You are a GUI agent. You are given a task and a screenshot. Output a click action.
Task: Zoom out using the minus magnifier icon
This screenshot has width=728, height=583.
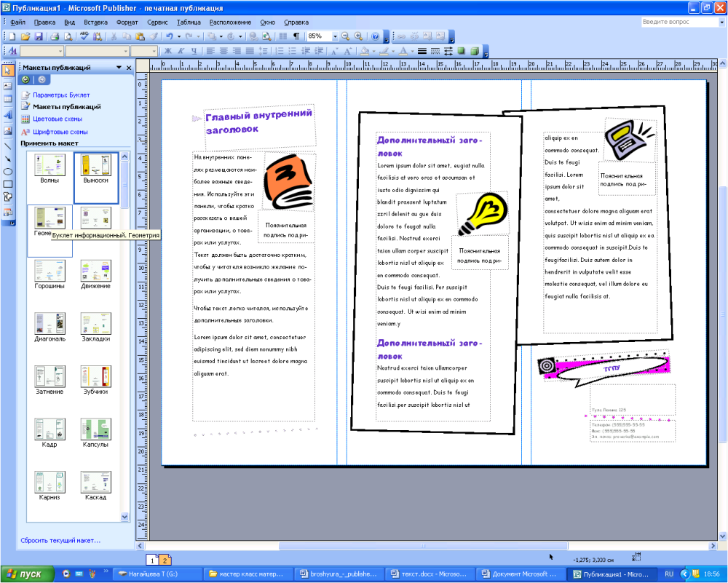345,36
